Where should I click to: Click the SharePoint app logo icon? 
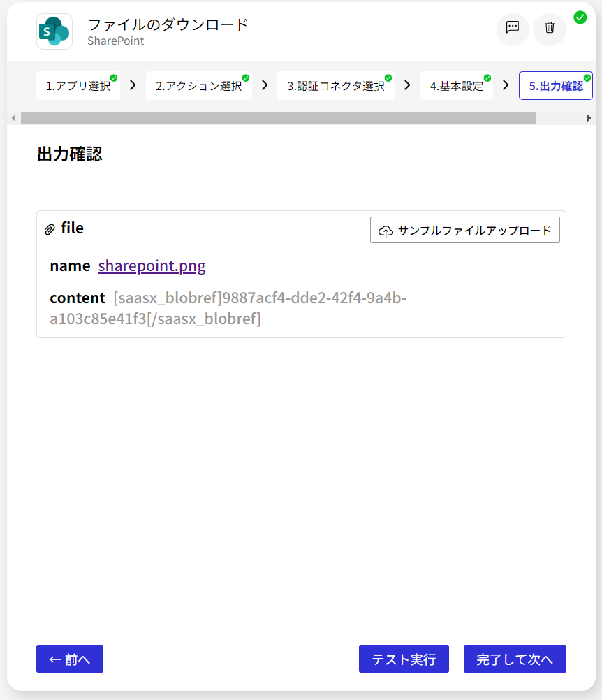tap(54, 31)
